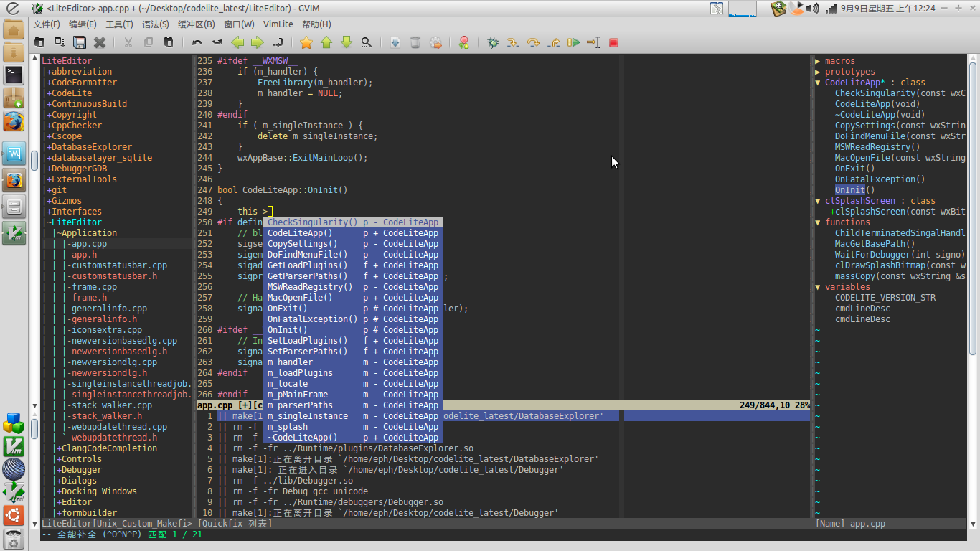Click code line 244 wxAppBase::ExitMainLoop()
Image resolution: width=980 pixels, height=551 pixels.
302,158
